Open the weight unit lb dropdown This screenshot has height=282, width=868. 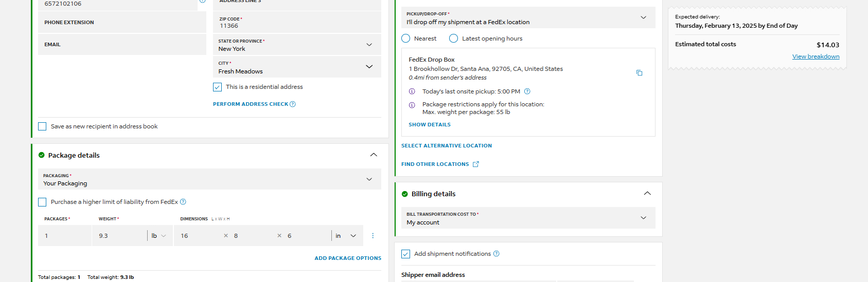(x=159, y=236)
